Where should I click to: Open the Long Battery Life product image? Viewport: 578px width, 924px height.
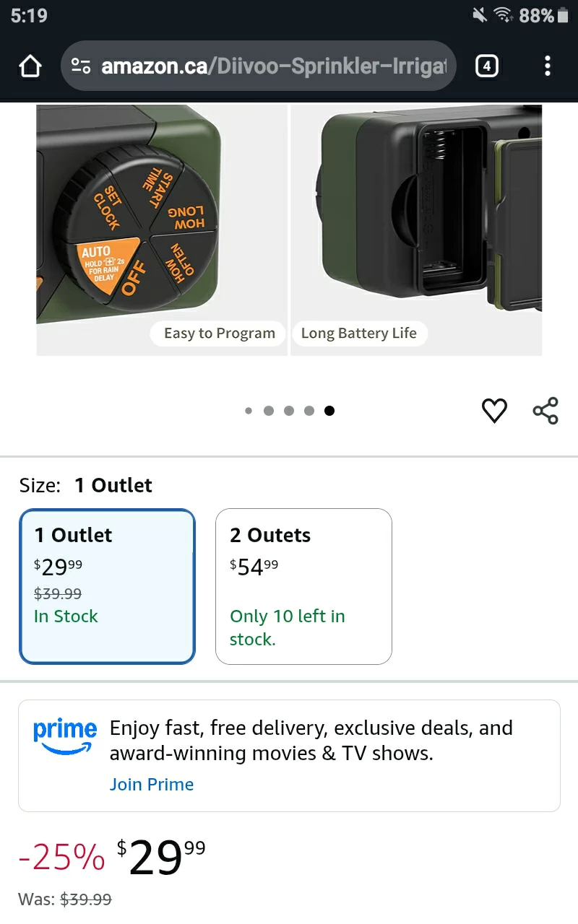pos(416,230)
